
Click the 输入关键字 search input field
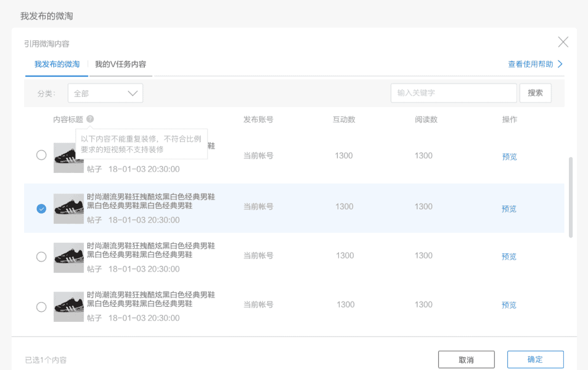(x=453, y=93)
